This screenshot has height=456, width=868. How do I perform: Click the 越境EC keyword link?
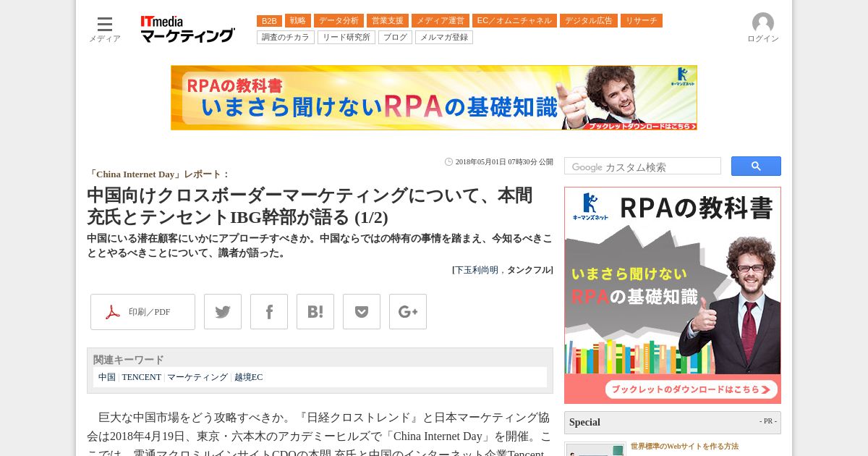[248, 377]
